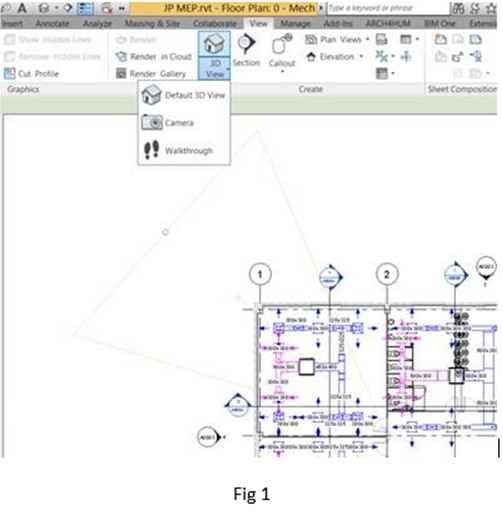The height and width of the screenshot is (514, 503).
Task: Choose Camera from the 3D View menu
Action: [x=184, y=123]
